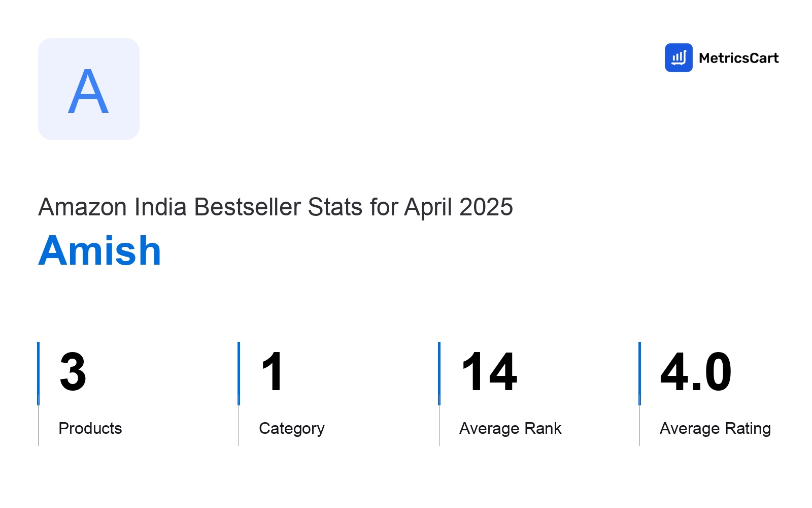Select the 14 Average Rank number

[x=489, y=372]
